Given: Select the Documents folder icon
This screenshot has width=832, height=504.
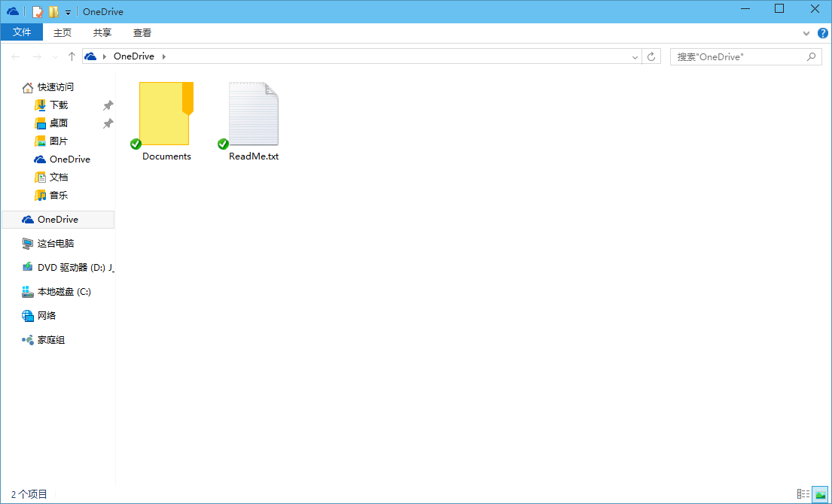Looking at the screenshot, I should click(166, 114).
